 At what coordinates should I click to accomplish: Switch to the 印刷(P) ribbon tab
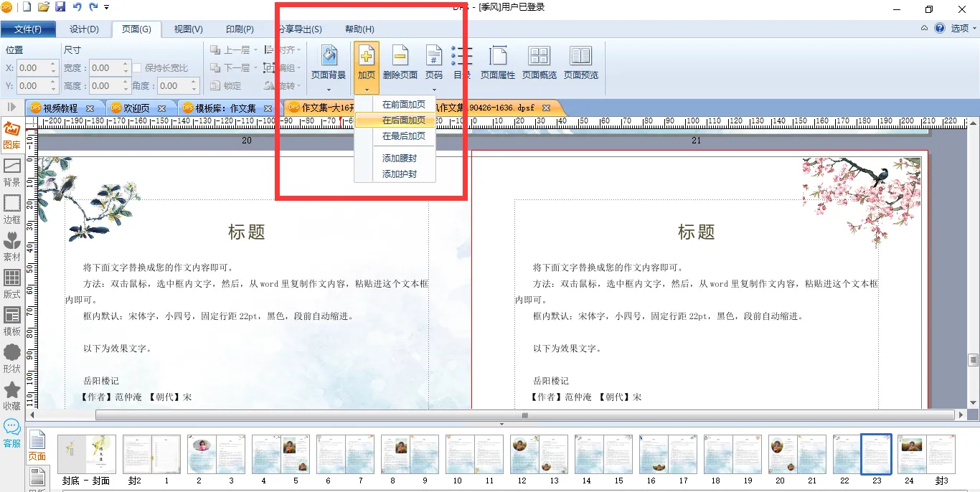pos(240,29)
